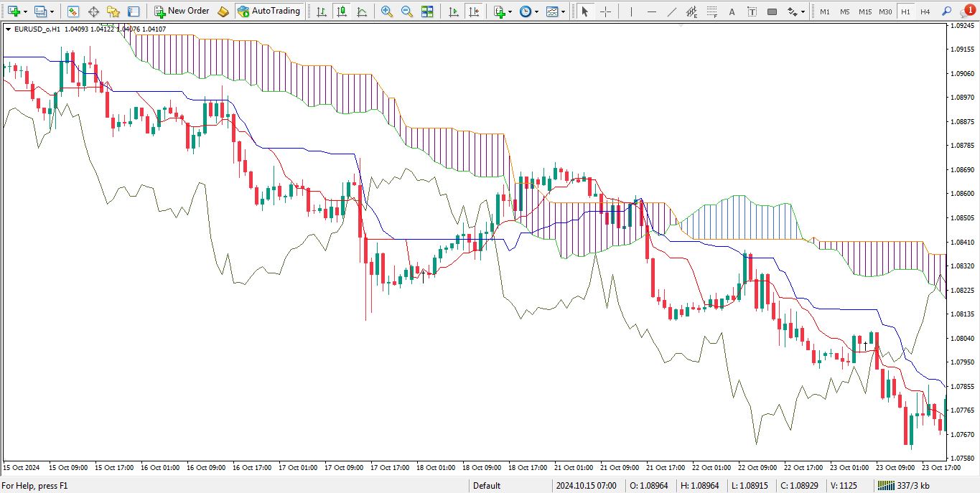Viewport: 980px width, 493px height.
Task: Add a text label with the A tool
Action: pos(732,11)
